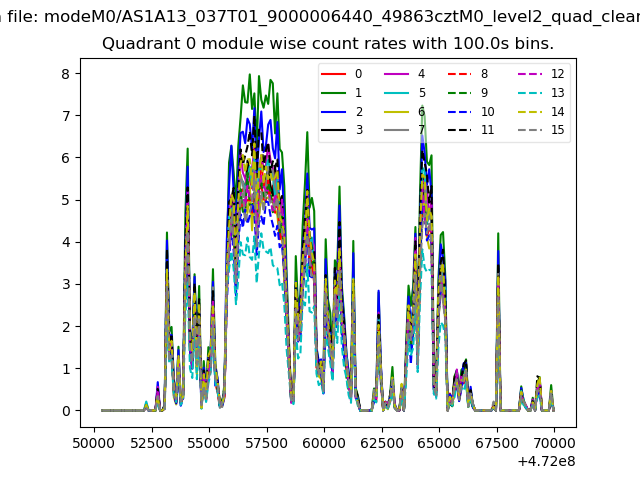Image resolution: width=640 pixels, height=480 pixels.
Task: Click the y-axis tick label '5'
Action: click(x=66, y=200)
